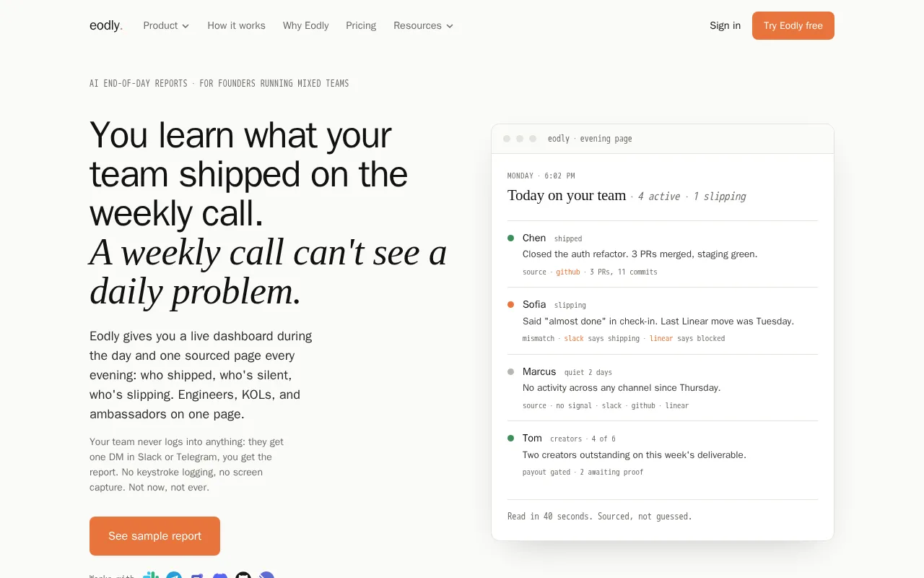Click the See sample report button
Screen dimensions: 924x578
[154, 536]
